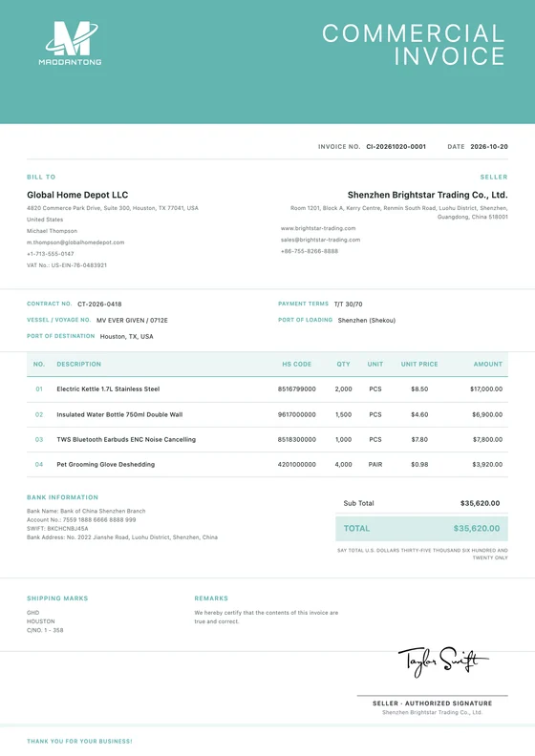Select item Electric Kettle 1.7L Stainless Steel
The image size is (535, 756).
(108, 389)
